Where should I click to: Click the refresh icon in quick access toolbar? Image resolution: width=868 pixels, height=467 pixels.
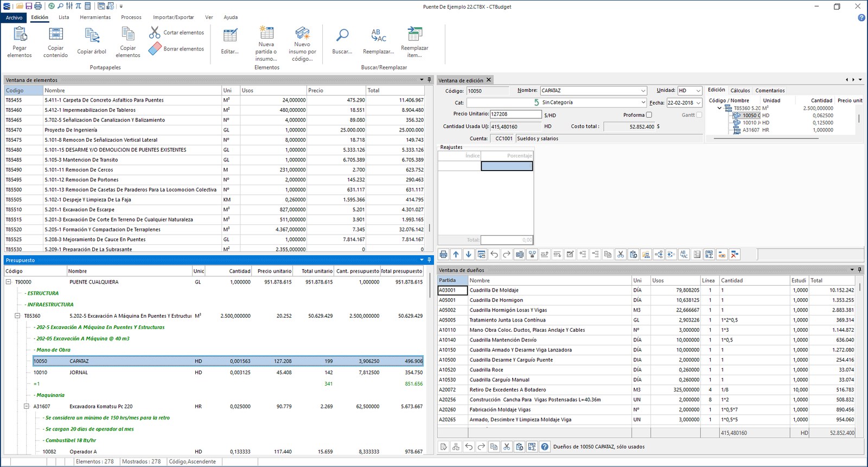(51, 6)
